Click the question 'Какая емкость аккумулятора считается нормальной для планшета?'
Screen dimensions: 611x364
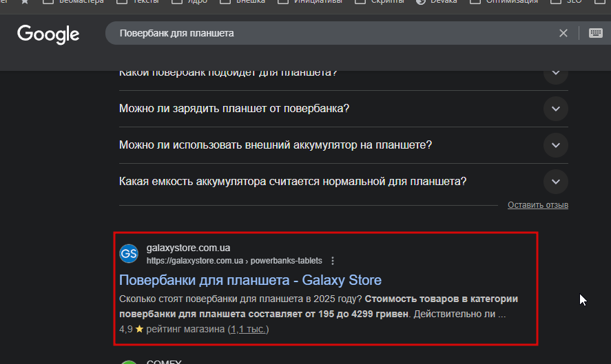pos(293,182)
